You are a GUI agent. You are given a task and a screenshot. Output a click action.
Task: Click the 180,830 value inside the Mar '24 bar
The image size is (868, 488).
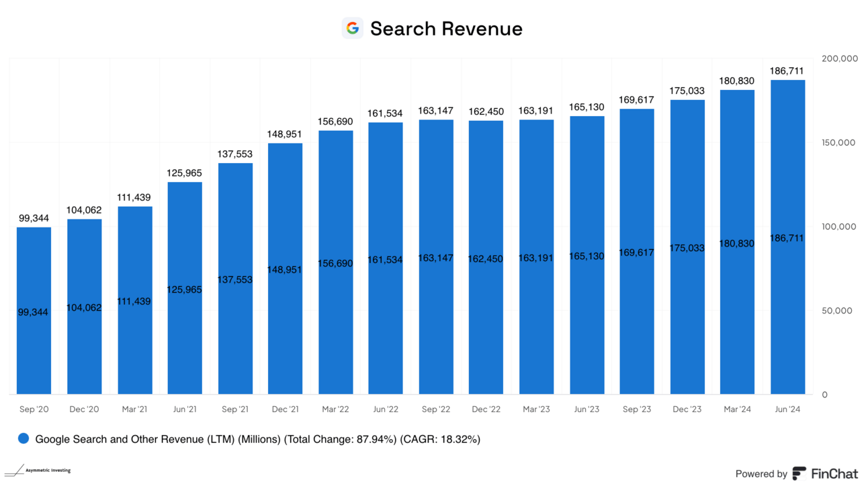[x=737, y=243]
